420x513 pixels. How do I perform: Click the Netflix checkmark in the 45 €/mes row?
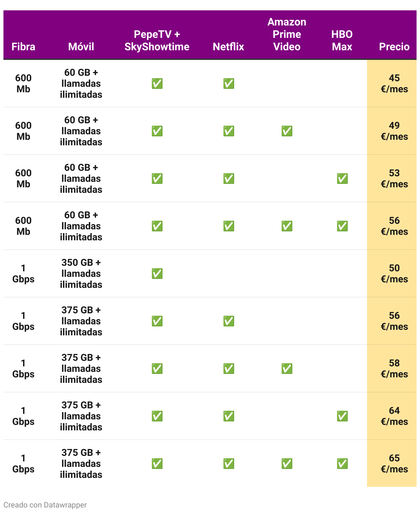point(229,84)
